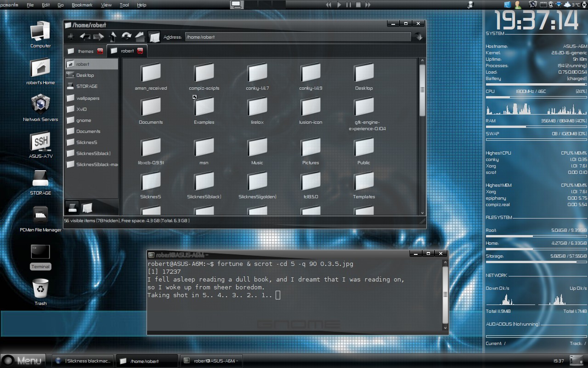Go back using the Back arrow in PCManFM

pyautogui.click(x=85, y=37)
